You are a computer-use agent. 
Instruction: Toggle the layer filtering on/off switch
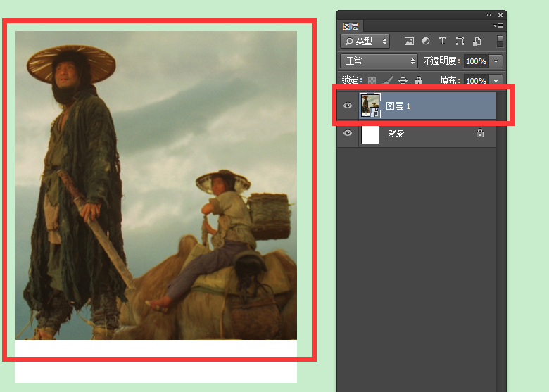(500, 41)
